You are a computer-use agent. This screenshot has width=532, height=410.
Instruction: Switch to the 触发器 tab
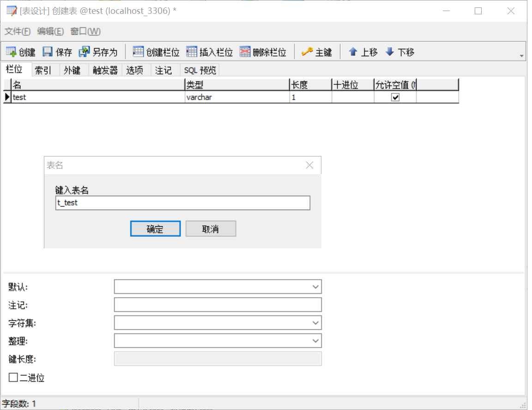tap(105, 70)
